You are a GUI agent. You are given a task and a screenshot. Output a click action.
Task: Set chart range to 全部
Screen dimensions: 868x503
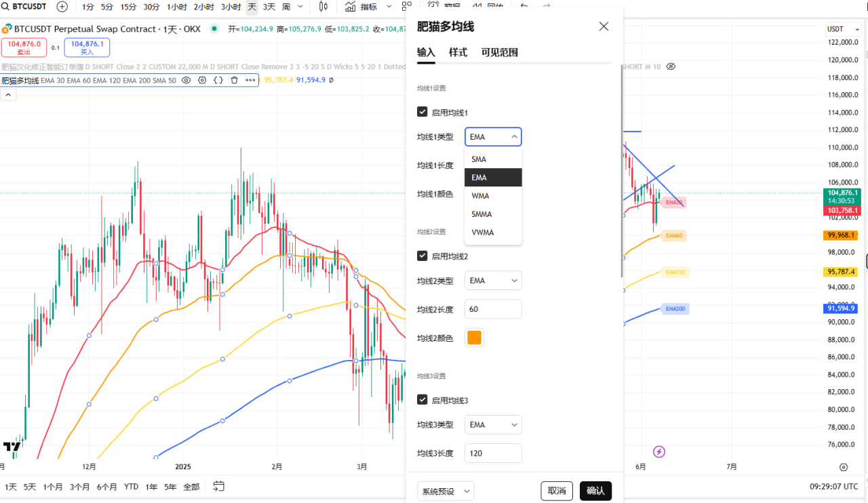tap(192, 487)
